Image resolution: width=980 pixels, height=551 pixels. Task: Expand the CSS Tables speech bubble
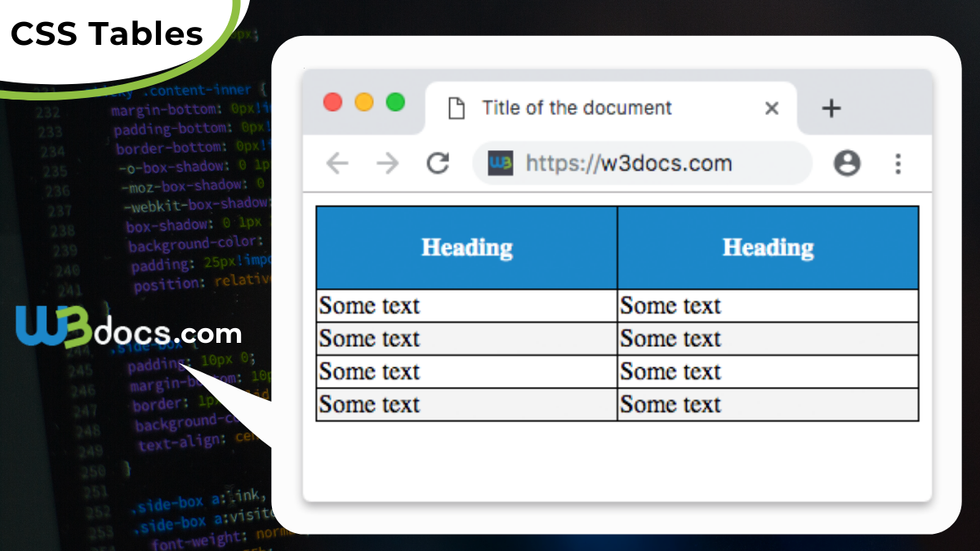[x=106, y=33]
